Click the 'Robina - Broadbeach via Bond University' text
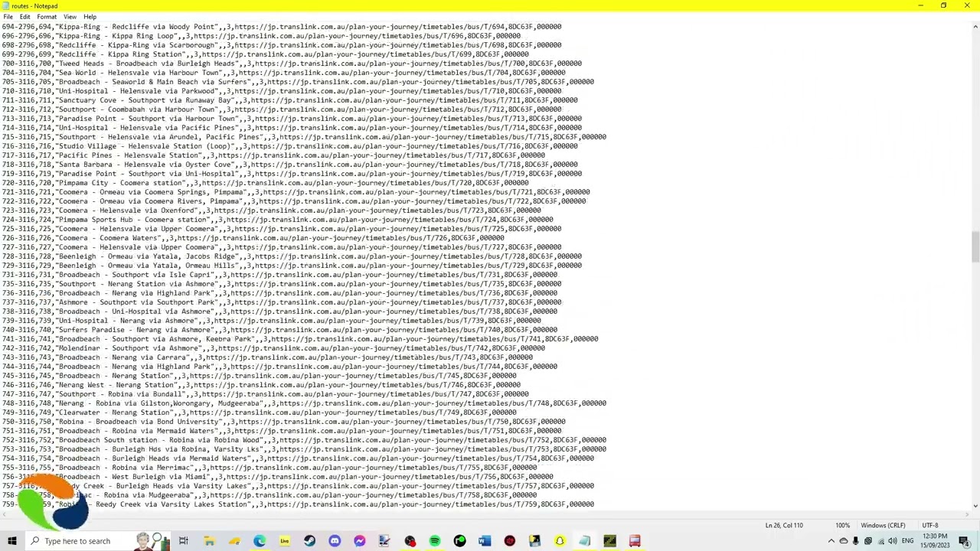The width and height of the screenshot is (980, 551). pyautogui.click(x=139, y=422)
